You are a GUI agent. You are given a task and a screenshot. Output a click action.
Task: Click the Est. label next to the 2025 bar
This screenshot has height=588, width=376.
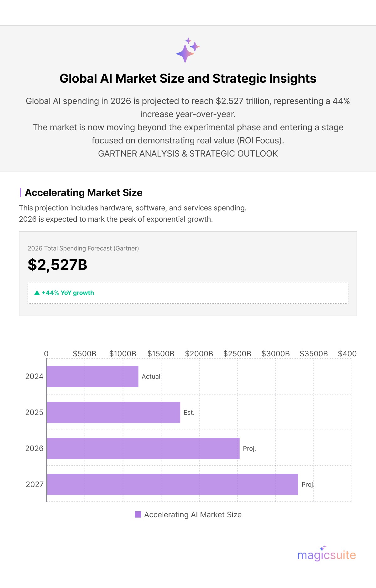pos(189,413)
